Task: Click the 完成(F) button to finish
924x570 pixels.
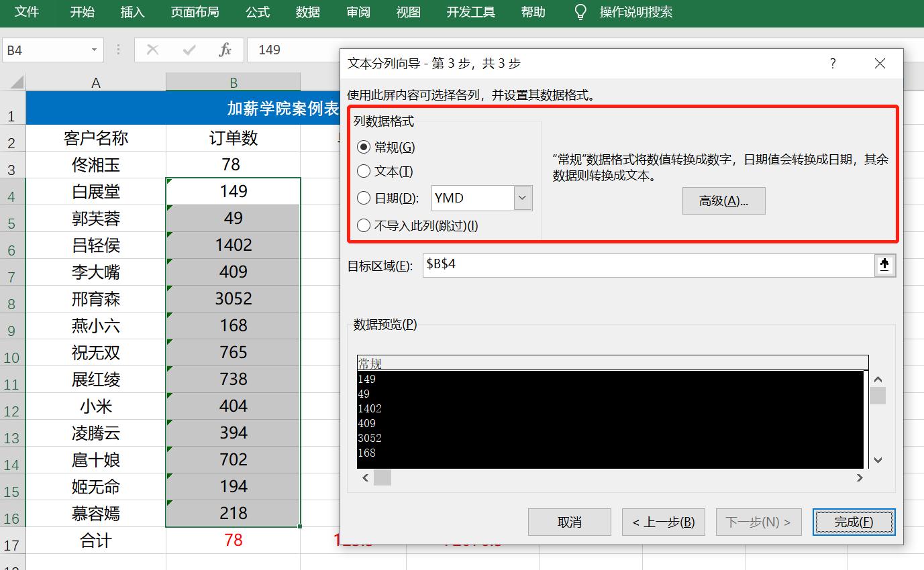Action: click(x=854, y=522)
